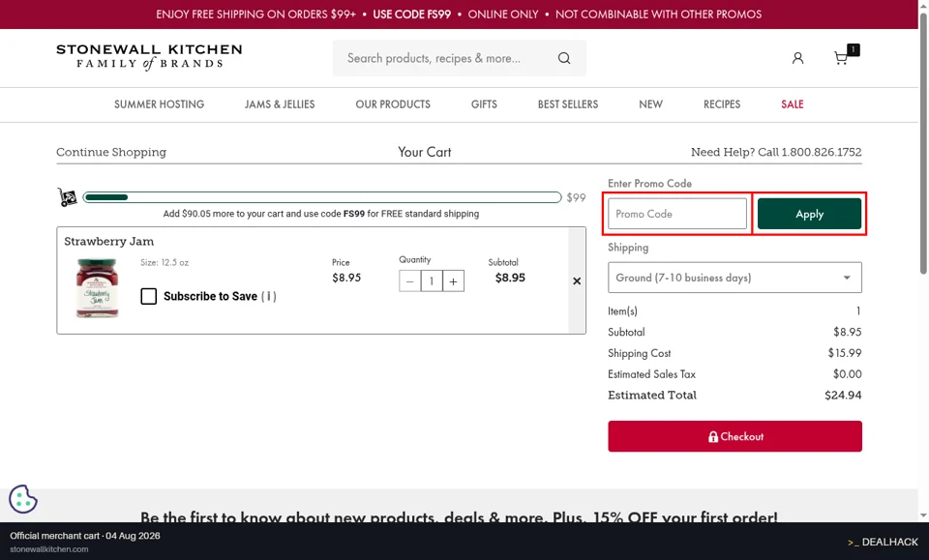929x560 pixels.
Task: Open the account profile icon
Action: 797,58
